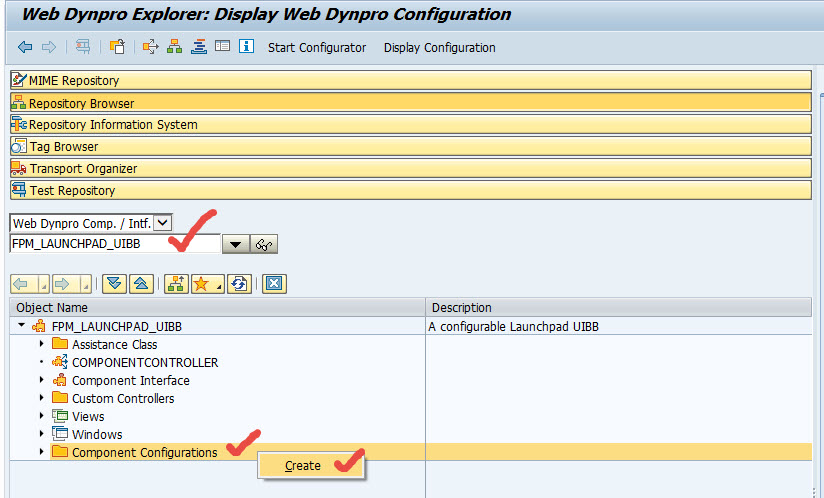Expand the Custom Controllers folder
824x498 pixels.
42,398
